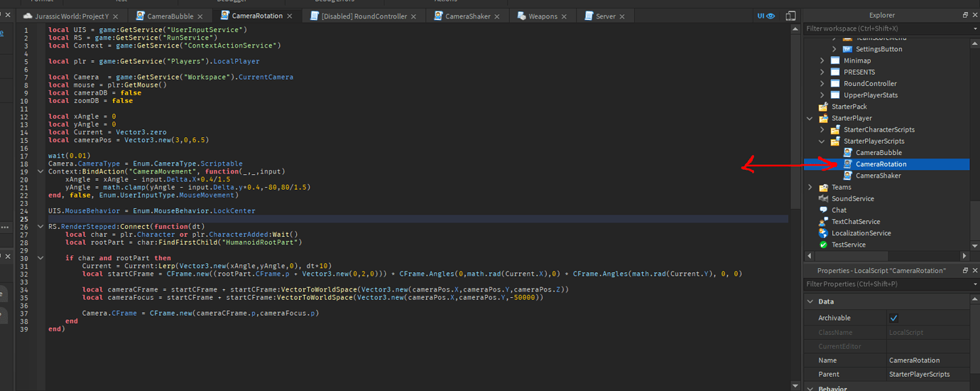Uncheck the Archivable checkbox
This screenshot has width=980, height=391.
[x=894, y=318]
